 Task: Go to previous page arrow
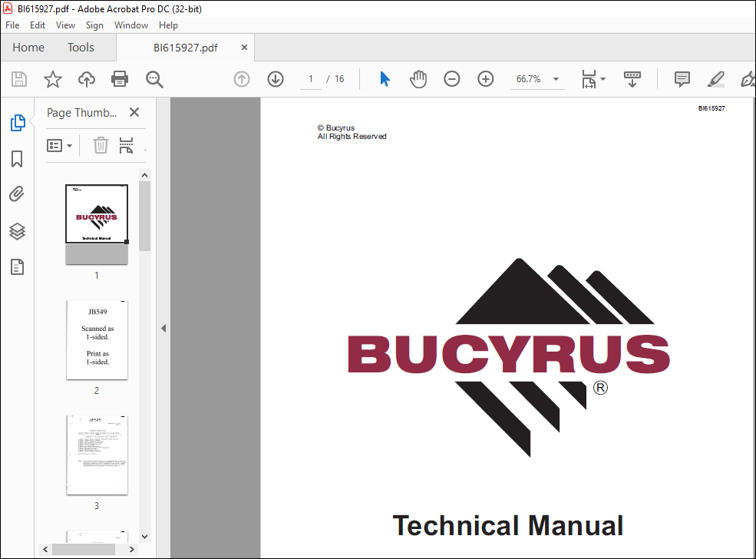pyautogui.click(x=242, y=79)
